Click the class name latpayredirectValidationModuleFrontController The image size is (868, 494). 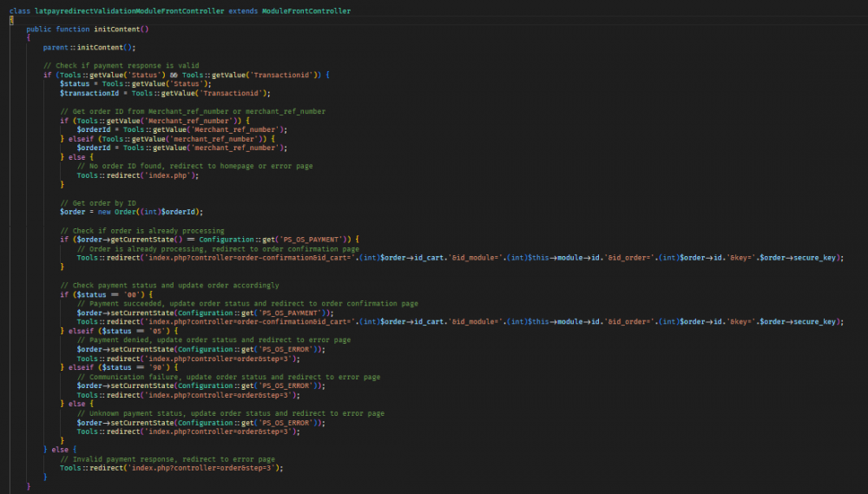pyautogui.click(x=129, y=11)
